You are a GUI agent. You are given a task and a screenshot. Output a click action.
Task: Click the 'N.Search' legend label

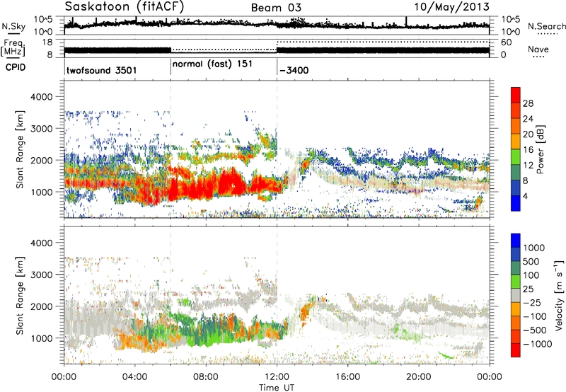tap(547, 26)
